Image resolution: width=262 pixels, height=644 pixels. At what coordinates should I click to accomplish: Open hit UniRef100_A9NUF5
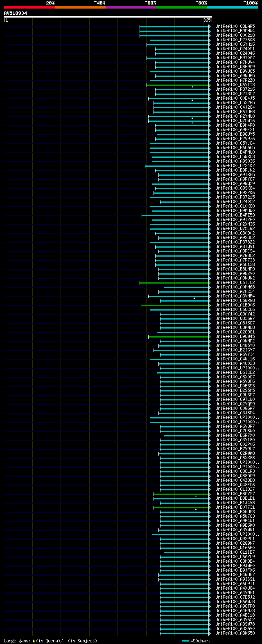235,76
